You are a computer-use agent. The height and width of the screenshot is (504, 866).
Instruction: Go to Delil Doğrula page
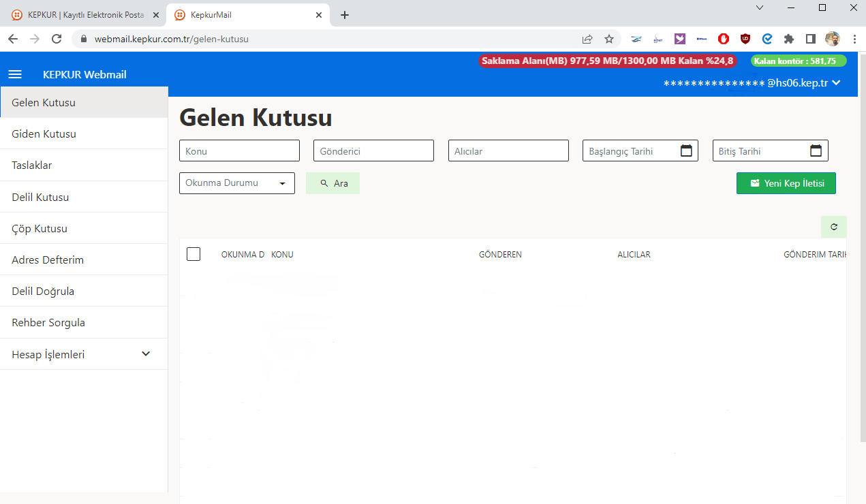[x=84, y=292]
